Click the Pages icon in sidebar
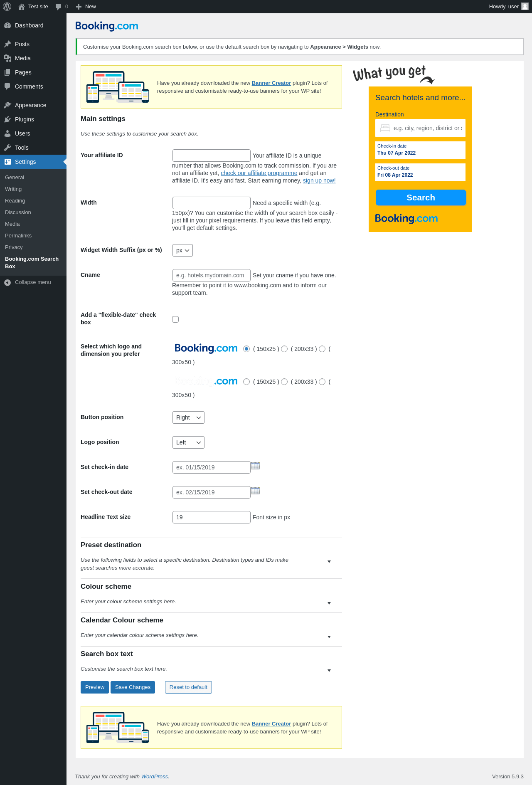Image resolution: width=532 pixels, height=785 pixels. tap(7, 72)
